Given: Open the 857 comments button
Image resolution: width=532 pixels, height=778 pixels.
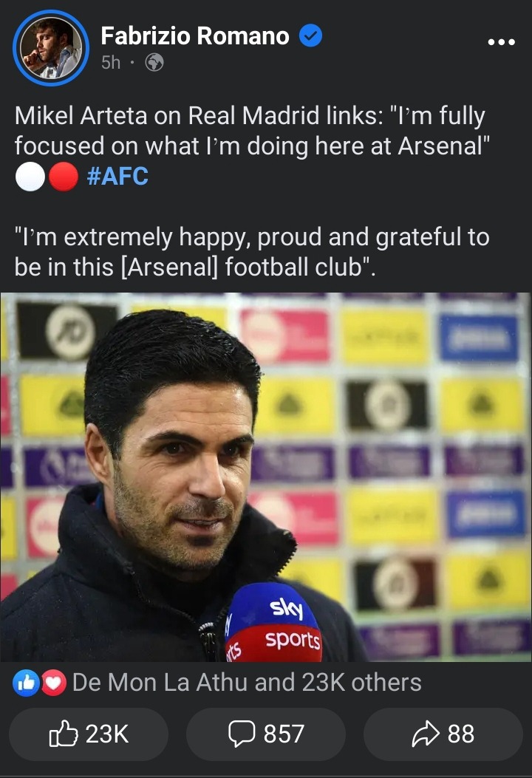Looking at the screenshot, I should coord(266,734).
